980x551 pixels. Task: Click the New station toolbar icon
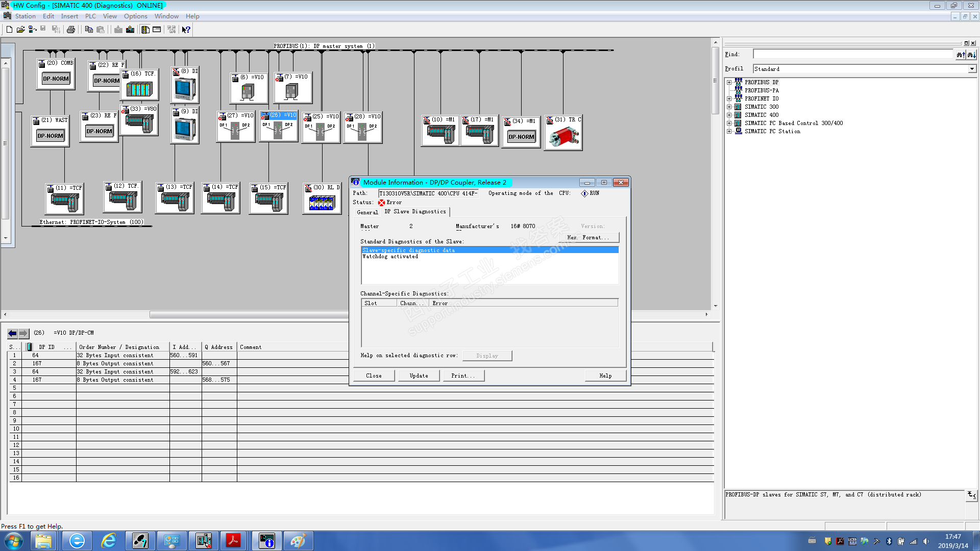tap(9, 30)
